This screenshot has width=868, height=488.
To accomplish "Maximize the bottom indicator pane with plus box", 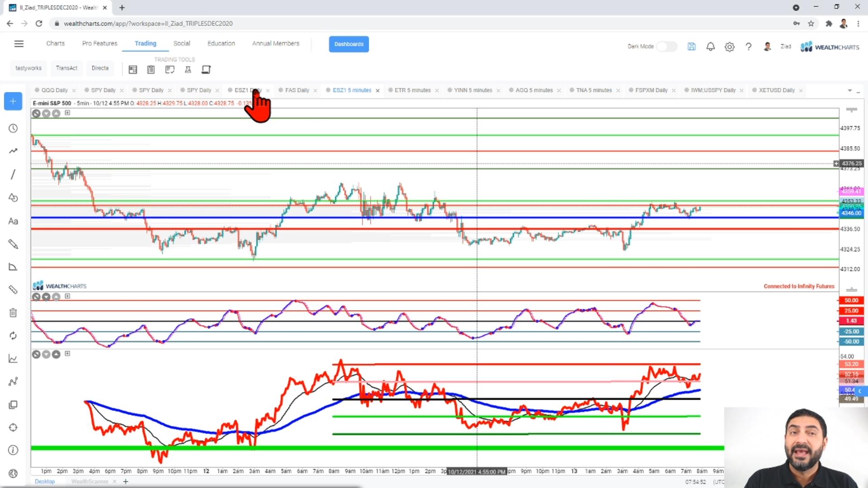I will [67, 354].
